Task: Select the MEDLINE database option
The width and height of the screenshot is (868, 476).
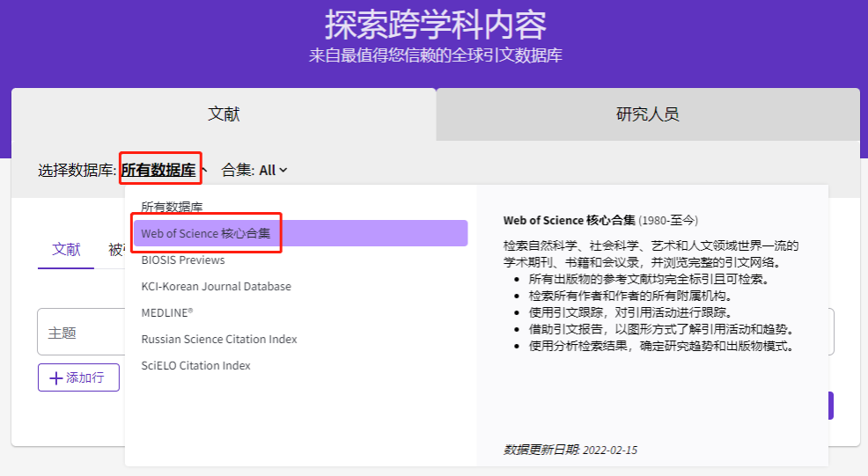Action: (167, 312)
